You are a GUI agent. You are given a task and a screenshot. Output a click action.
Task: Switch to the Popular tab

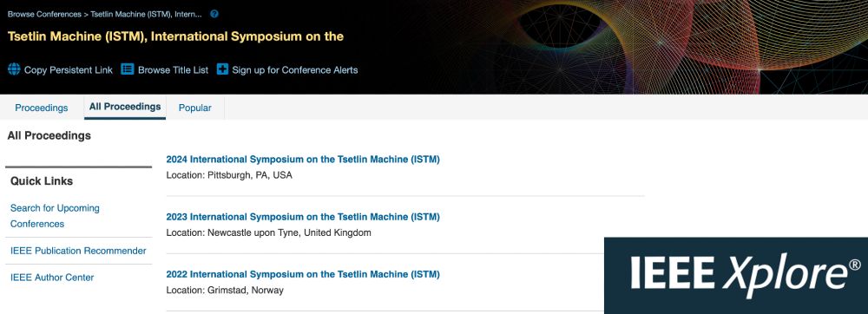click(194, 108)
